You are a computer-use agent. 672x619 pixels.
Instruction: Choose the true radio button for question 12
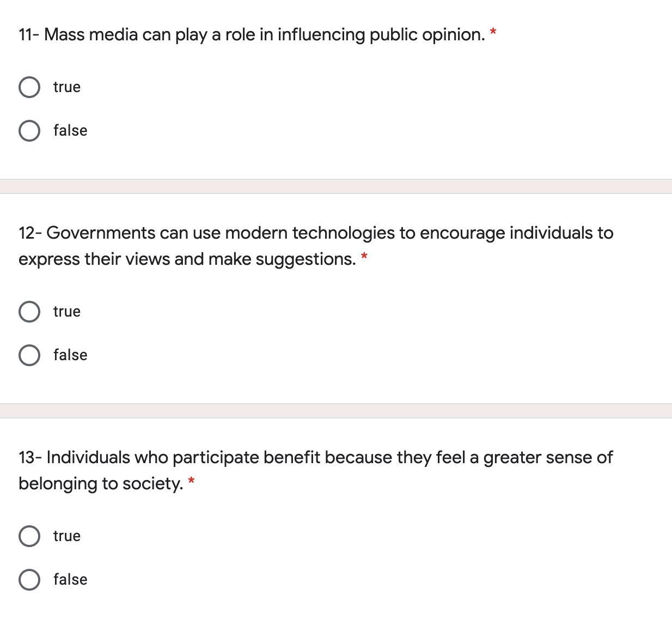(29, 312)
